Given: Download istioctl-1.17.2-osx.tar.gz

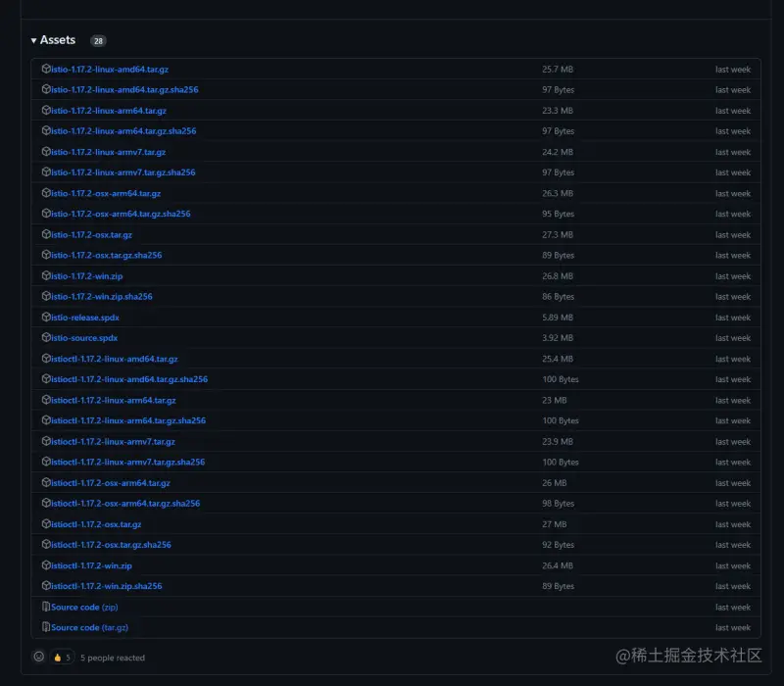Looking at the screenshot, I should click(96, 526).
